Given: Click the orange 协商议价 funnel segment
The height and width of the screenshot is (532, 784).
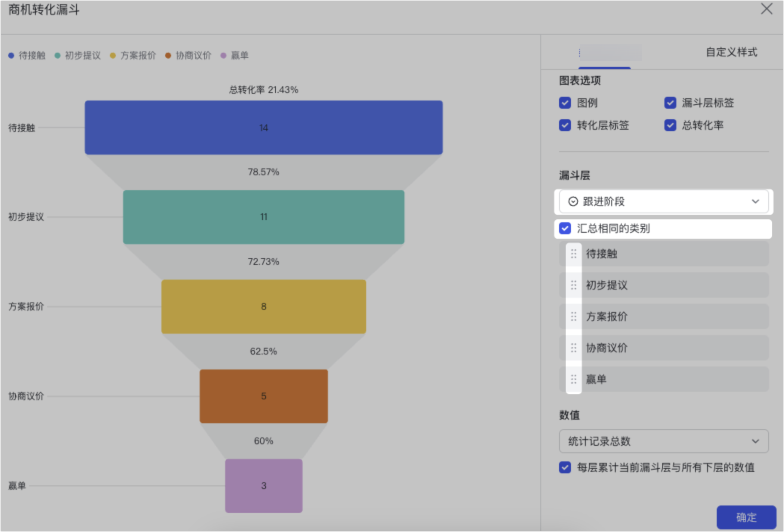Looking at the screenshot, I should coord(264,396).
